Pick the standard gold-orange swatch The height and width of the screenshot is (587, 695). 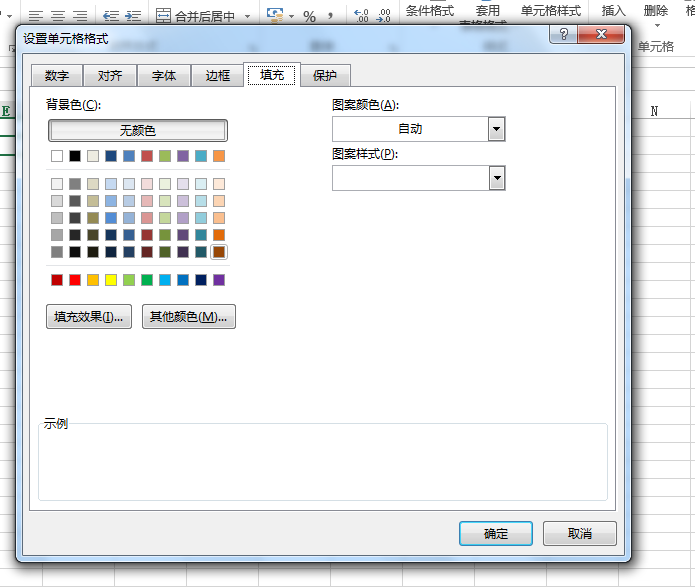(93, 280)
